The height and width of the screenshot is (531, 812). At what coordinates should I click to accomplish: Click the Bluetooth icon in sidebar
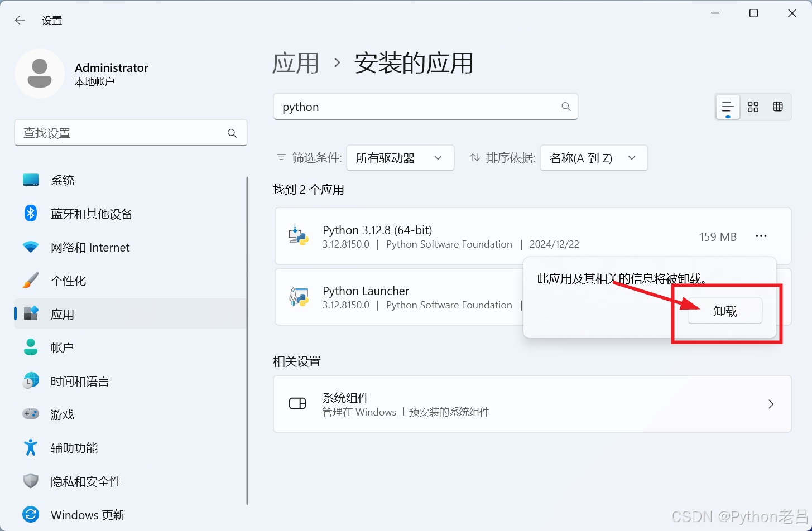pos(31,213)
